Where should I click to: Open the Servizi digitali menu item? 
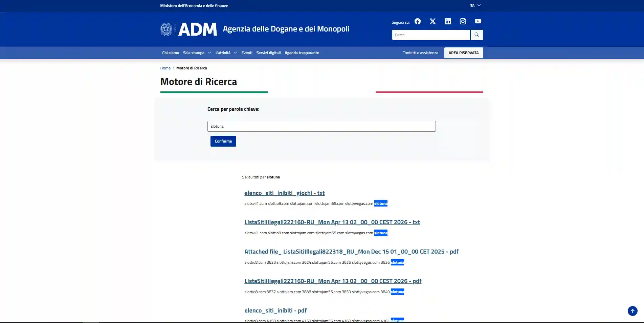coord(268,53)
